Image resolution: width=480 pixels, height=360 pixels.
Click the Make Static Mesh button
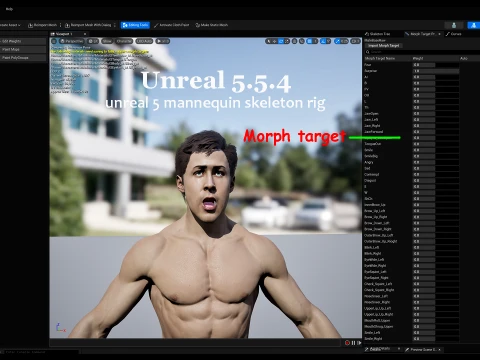(212, 25)
